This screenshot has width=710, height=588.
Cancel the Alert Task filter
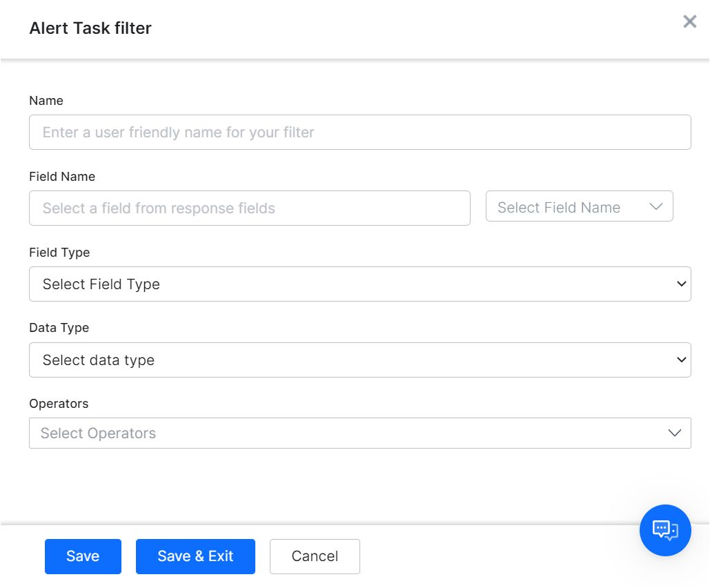[x=315, y=556]
